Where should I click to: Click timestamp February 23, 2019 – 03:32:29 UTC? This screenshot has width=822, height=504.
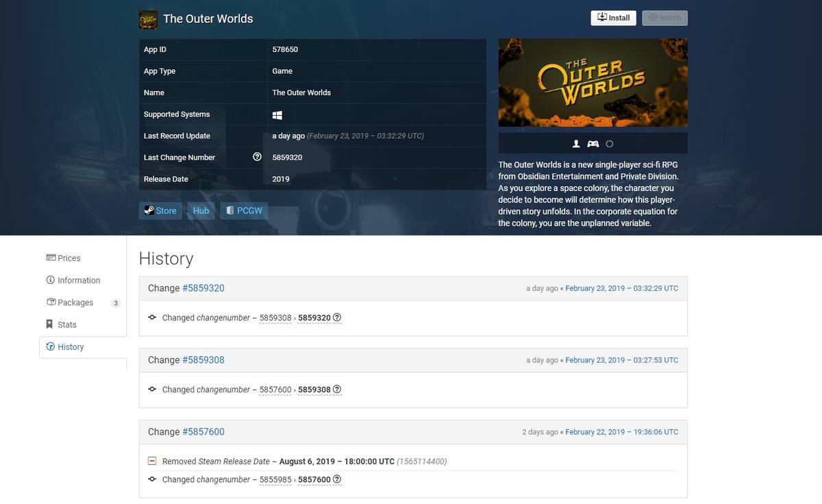(621, 288)
